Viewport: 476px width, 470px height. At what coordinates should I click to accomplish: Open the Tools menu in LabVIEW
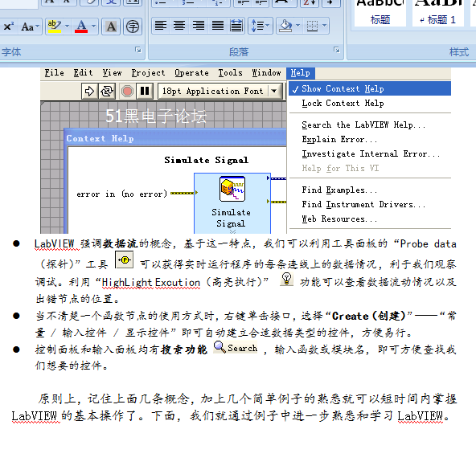[x=230, y=73]
